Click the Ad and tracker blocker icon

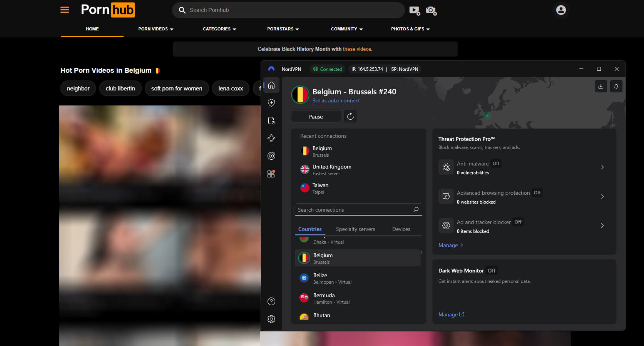[x=446, y=226]
